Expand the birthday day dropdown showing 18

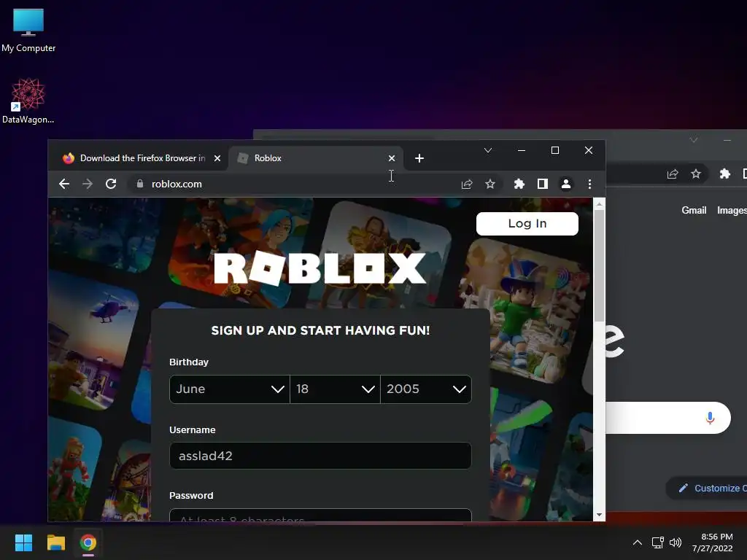(335, 389)
